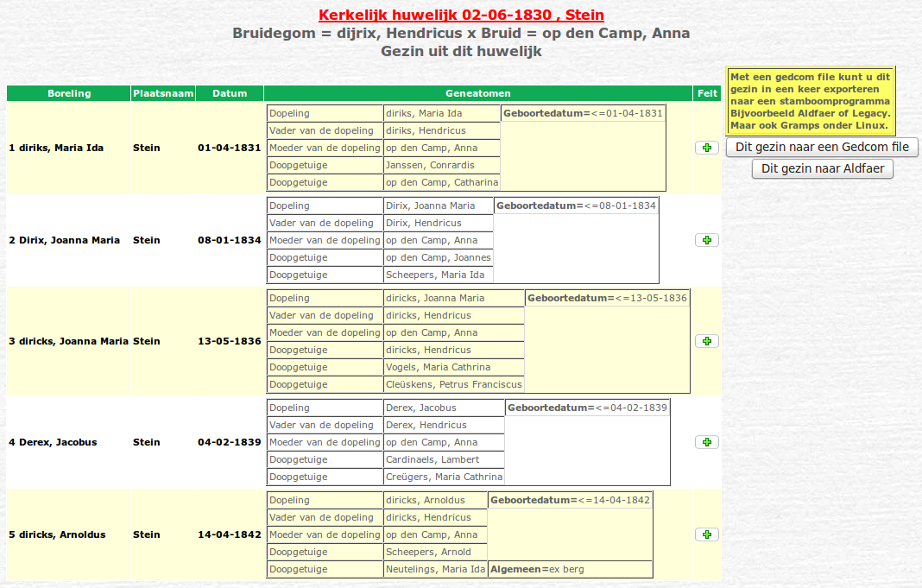Viewport: 922px width, 588px height.
Task: Click the 'Boreling' column header
Action: tap(69, 93)
